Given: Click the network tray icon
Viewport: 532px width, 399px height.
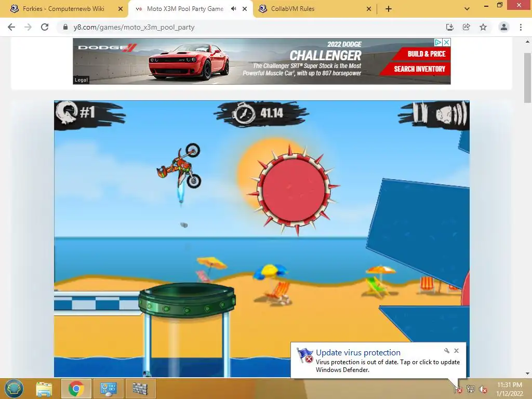Looking at the screenshot, I should pyautogui.click(x=471, y=389).
